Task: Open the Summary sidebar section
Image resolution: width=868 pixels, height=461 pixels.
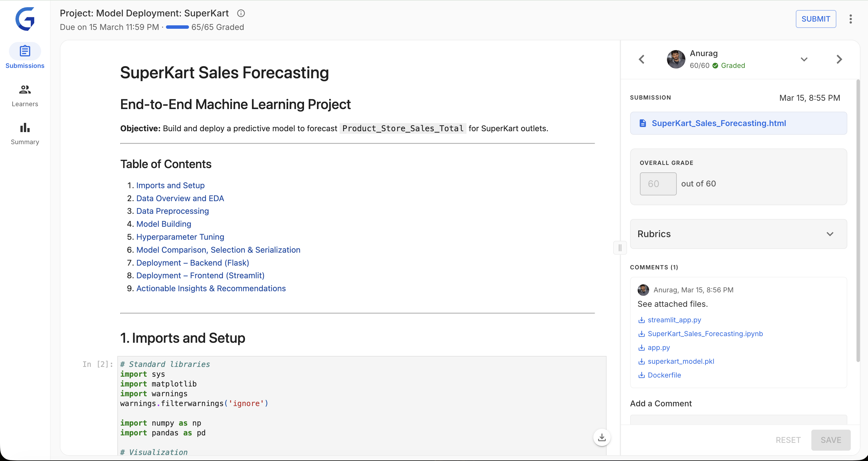Action: coord(25,134)
